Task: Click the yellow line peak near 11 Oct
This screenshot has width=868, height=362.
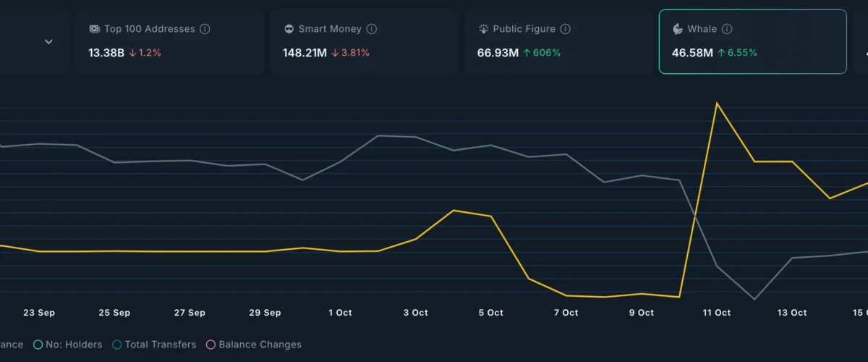Action: point(717,104)
